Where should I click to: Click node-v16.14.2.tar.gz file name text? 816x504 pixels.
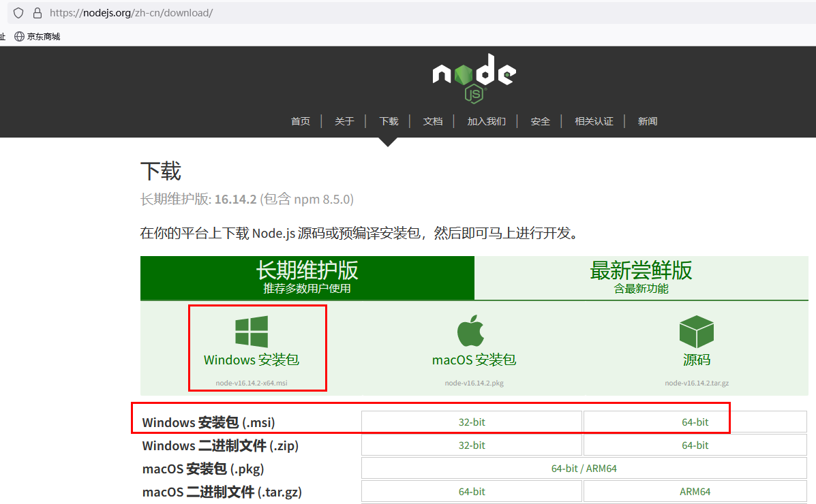(696, 383)
